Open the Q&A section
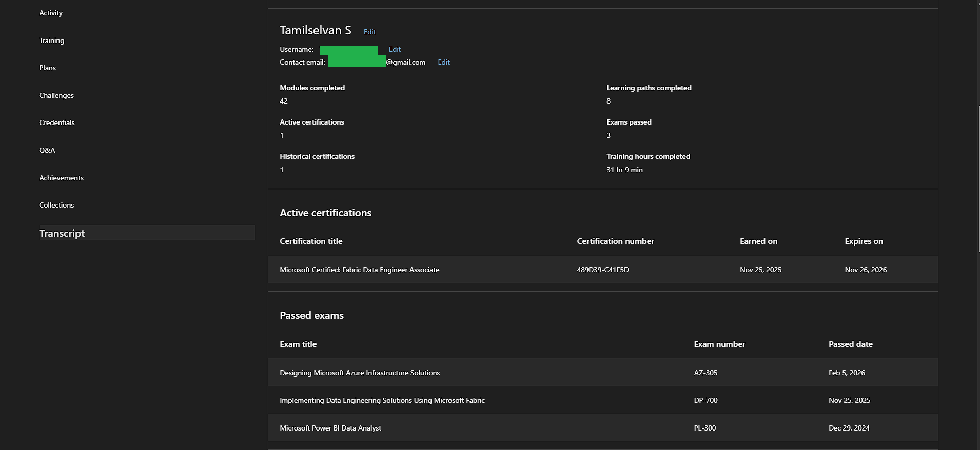 coord(47,150)
